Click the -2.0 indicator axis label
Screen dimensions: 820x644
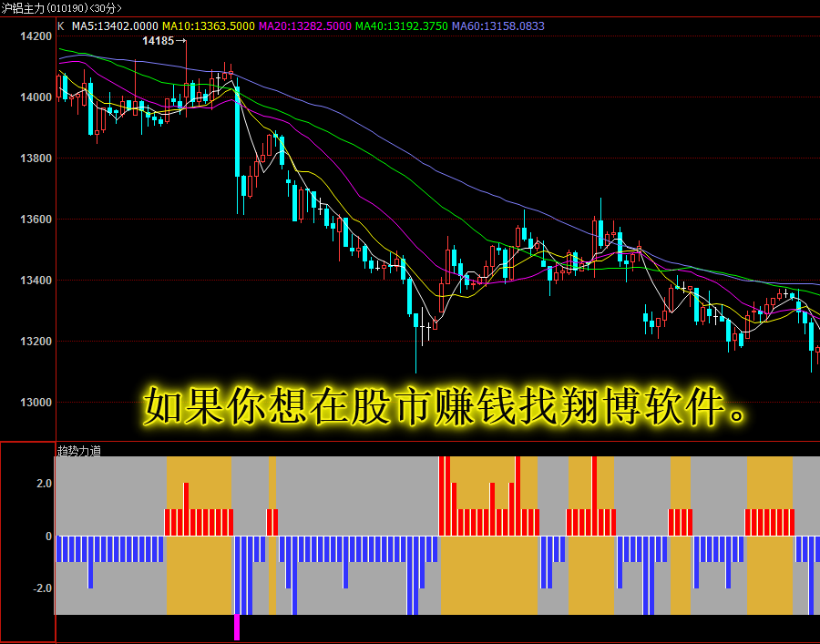(42, 588)
